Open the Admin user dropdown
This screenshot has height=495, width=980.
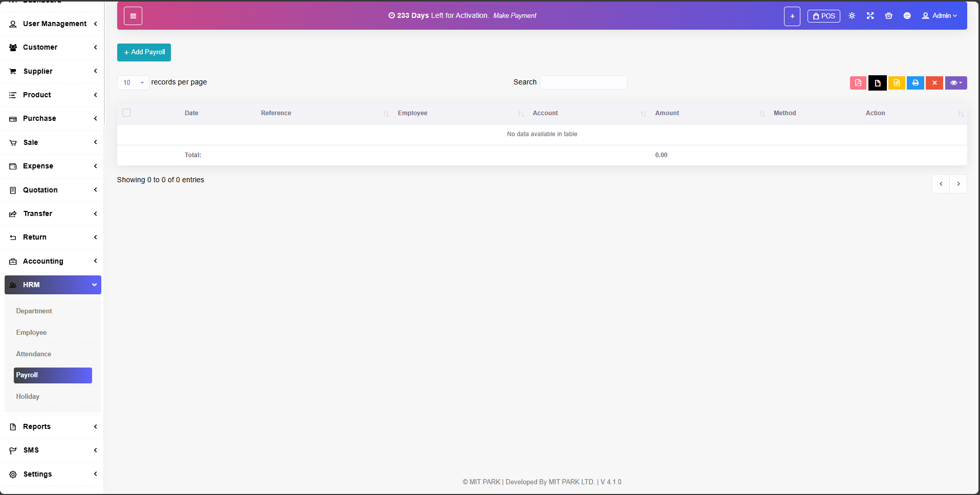939,16
